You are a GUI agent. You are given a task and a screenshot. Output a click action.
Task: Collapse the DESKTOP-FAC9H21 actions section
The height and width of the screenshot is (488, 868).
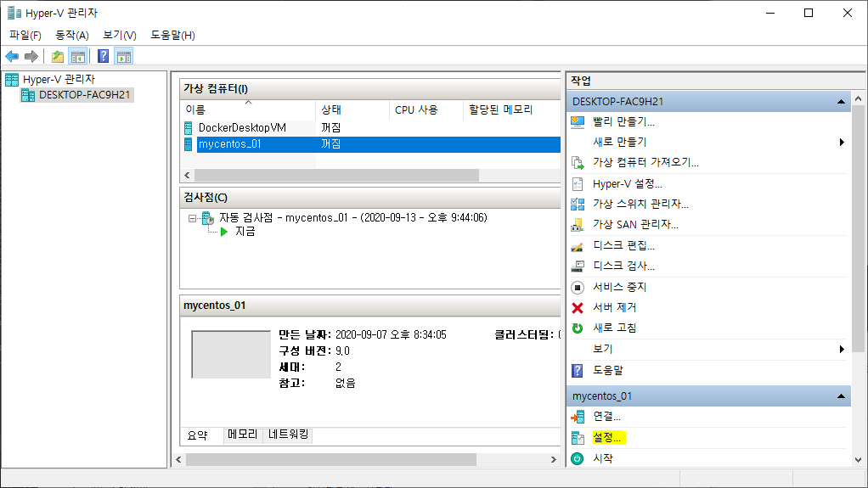pos(841,102)
